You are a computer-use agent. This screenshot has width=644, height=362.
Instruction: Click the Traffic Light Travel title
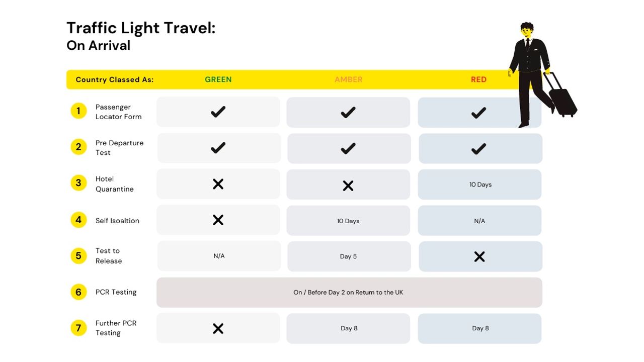click(x=141, y=28)
